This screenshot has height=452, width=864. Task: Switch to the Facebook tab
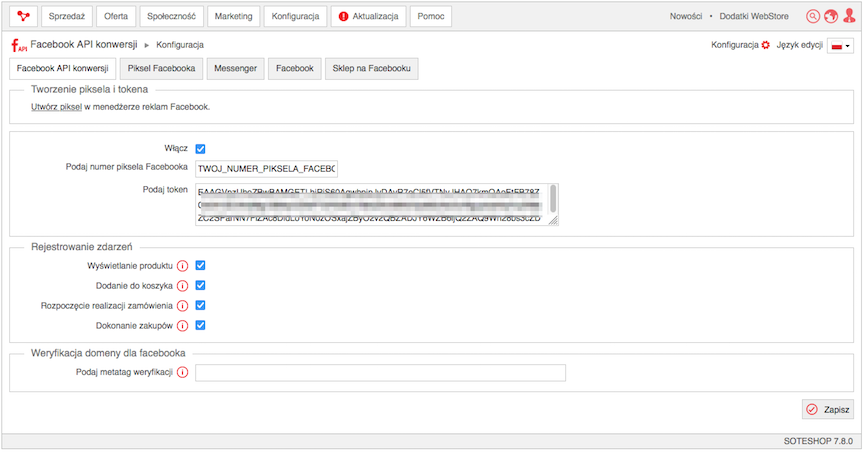point(295,69)
